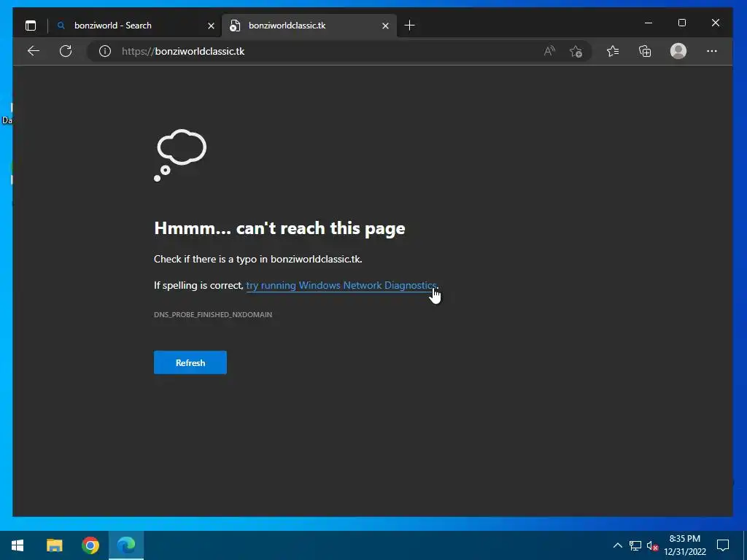Open a new tab with plus button
The height and width of the screenshot is (560, 747).
[x=409, y=26]
